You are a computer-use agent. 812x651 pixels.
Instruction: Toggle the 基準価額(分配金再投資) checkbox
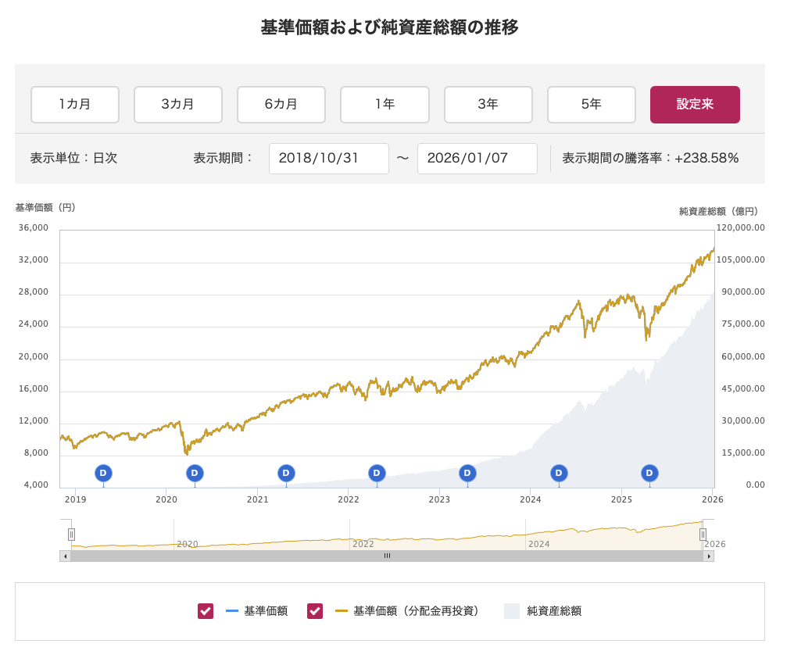(315, 611)
